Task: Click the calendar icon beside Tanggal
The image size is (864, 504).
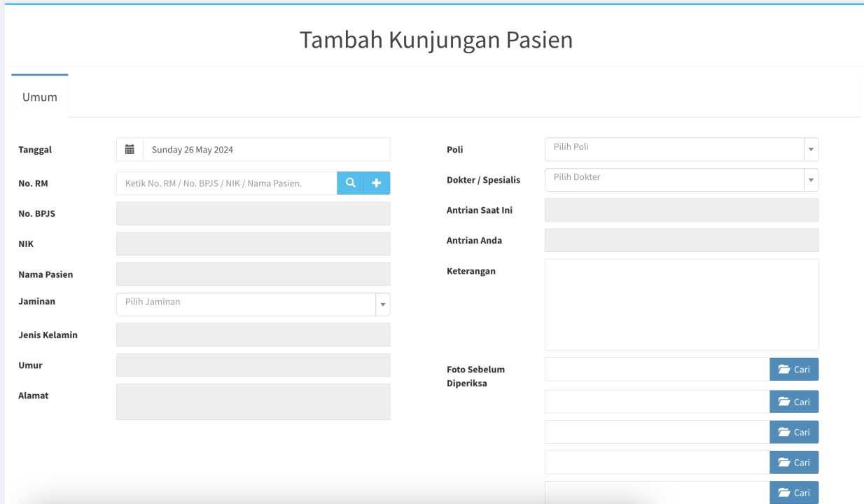Action: [x=130, y=150]
